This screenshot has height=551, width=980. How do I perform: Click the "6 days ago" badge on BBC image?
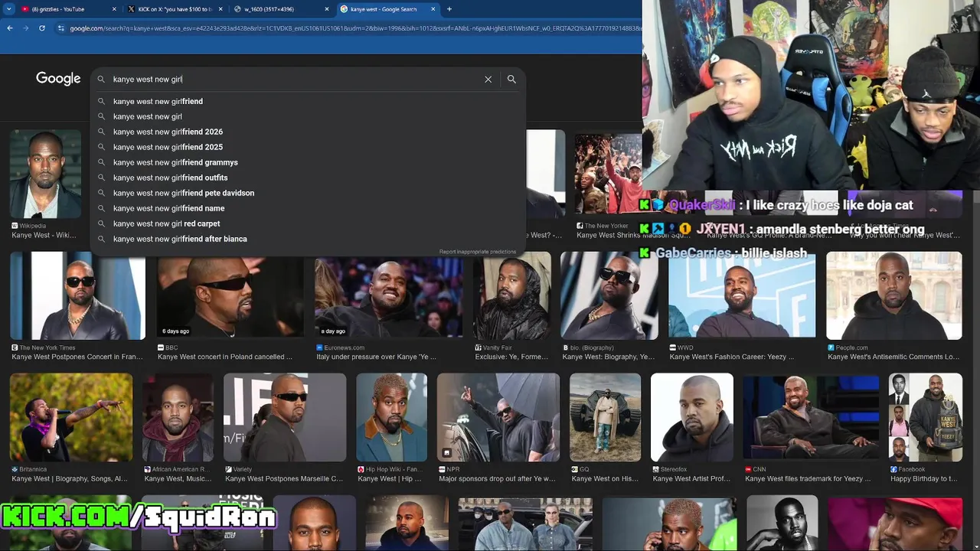point(175,331)
